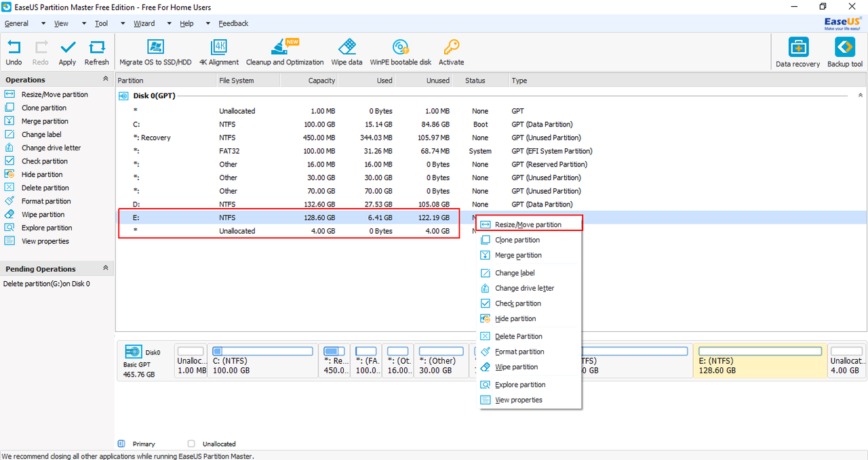Open the Wizard menu dropdown arrow
Screen dimensions: 868x460
(x=169, y=23)
